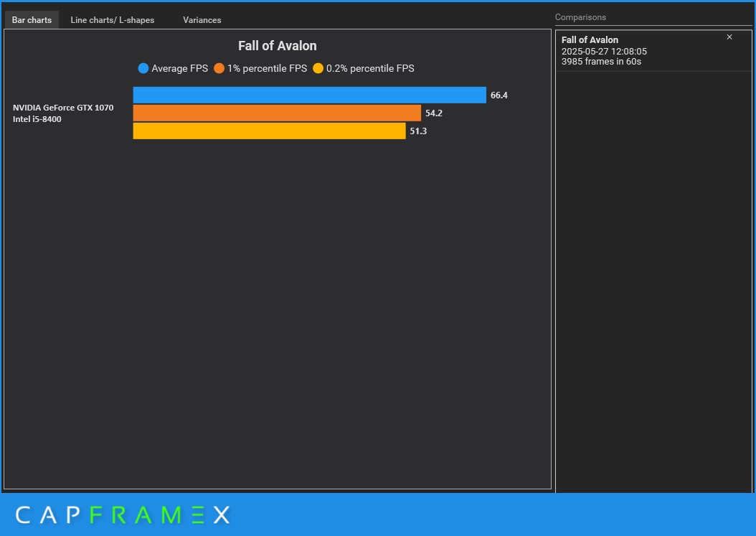The height and width of the screenshot is (536, 756).
Task: Click the yellow 0.2% percentile bar
Action: point(269,131)
